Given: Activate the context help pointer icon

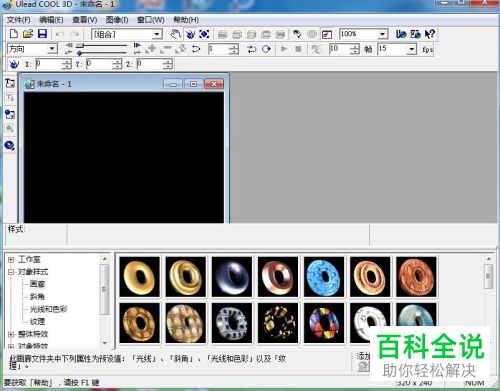Looking at the screenshot, I should (430, 34).
